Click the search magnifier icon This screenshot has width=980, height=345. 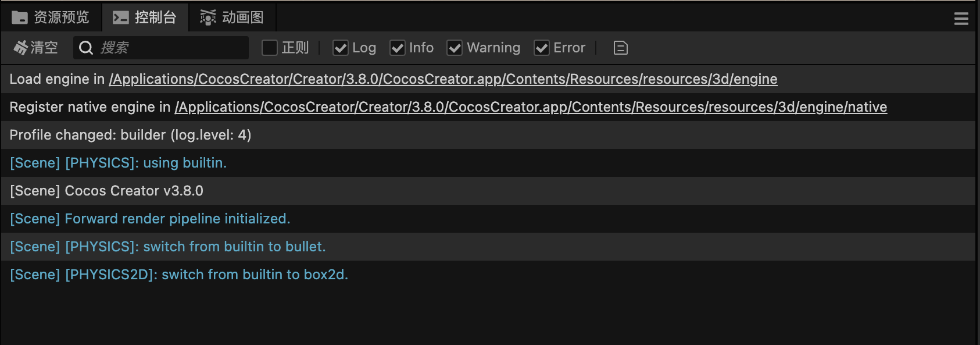tap(86, 48)
